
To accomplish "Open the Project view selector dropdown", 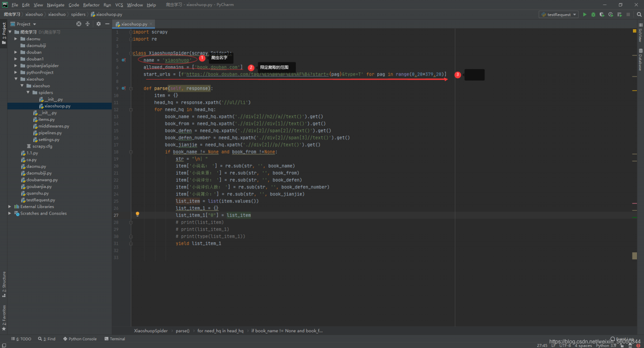I will click(24, 24).
